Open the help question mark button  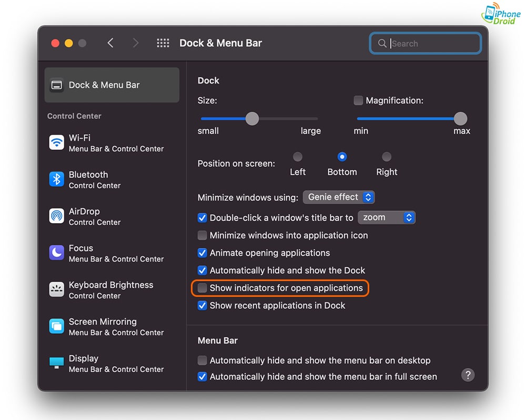[x=468, y=375]
